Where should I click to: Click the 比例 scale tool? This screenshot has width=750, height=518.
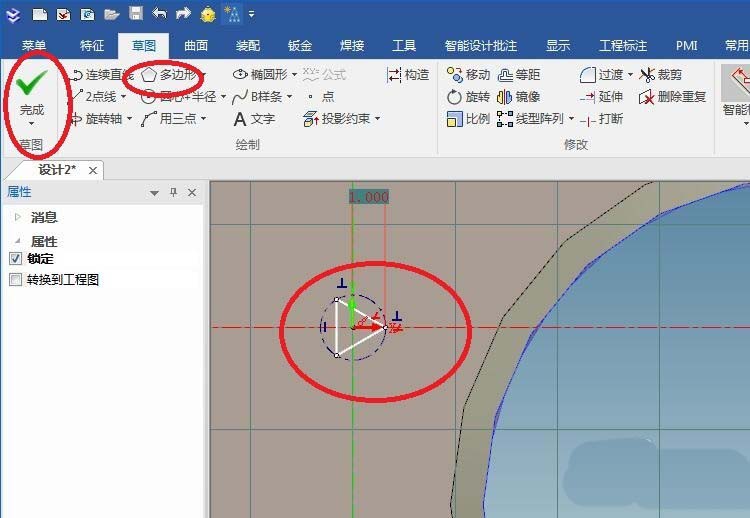tap(469, 119)
